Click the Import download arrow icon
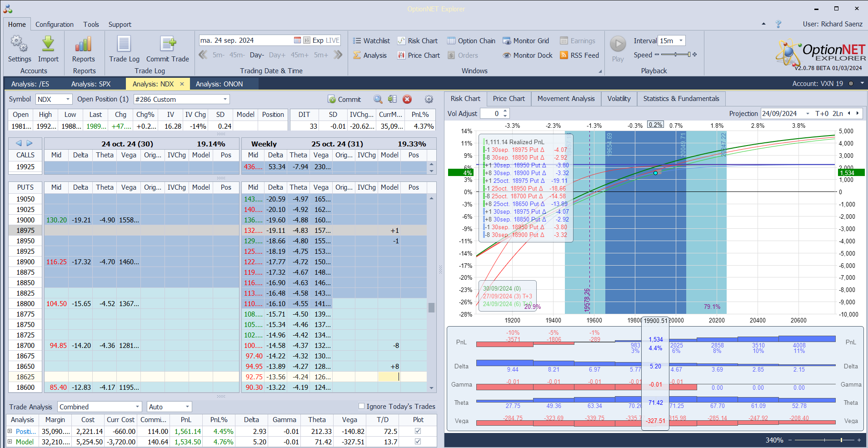868x448 pixels. (48, 44)
